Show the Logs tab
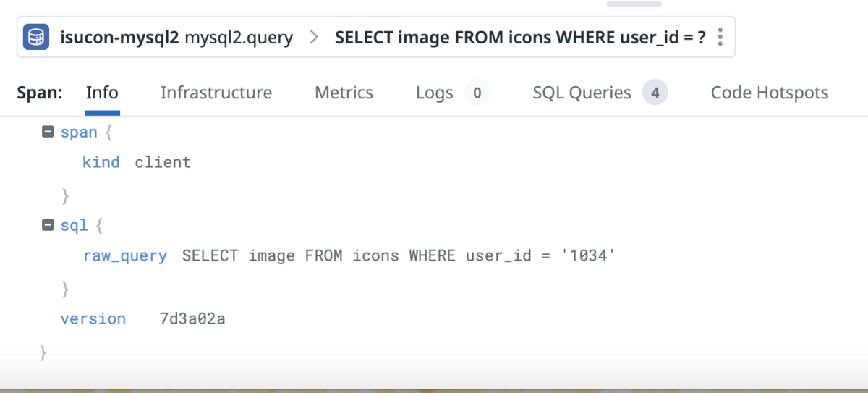Viewport: 868px width, 393px height. [x=435, y=93]
